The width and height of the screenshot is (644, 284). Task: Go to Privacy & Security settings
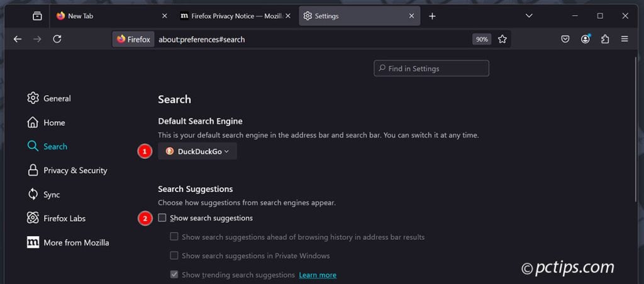tap(75, 171)
